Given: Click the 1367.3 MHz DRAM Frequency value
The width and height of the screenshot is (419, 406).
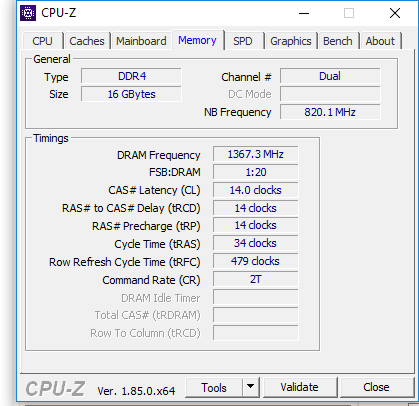Looking at the screenshot, I should click(256, 154).
